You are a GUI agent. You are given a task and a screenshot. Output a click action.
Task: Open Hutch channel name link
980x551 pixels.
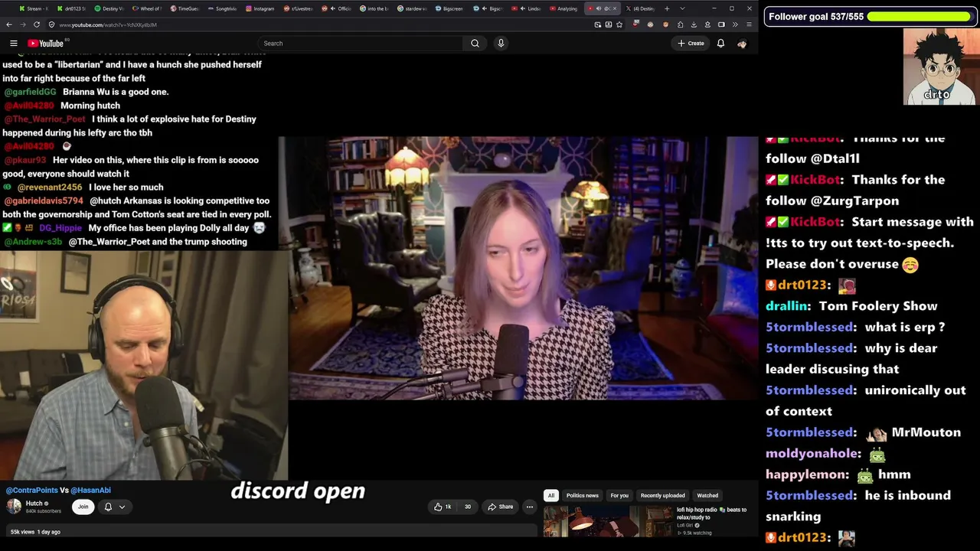click(x=34, y=504)
